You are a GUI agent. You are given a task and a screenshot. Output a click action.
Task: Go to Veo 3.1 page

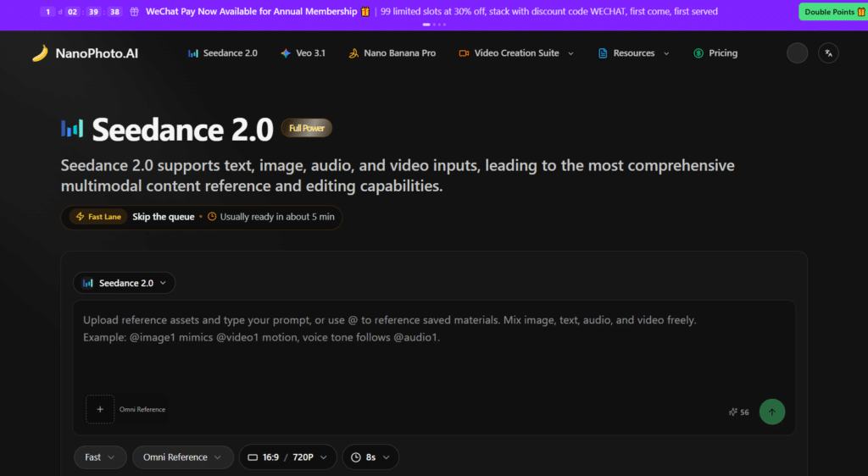[x=303, y=53]
